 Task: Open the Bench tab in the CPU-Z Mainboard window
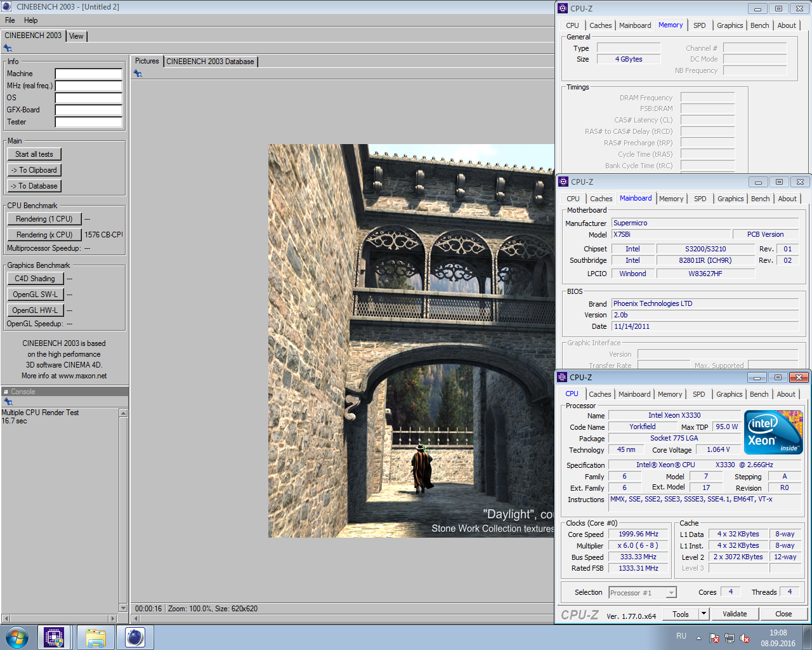click(x=761, y=199)
